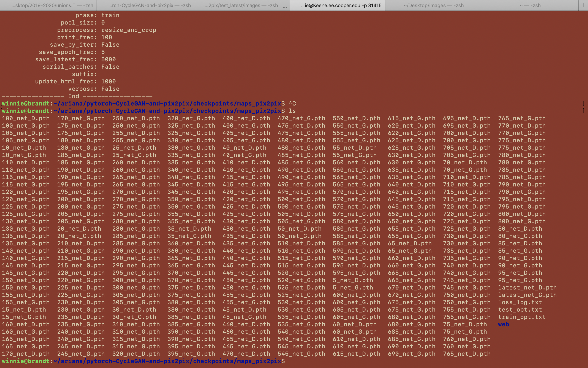This screenshot has height=368, width=588.
Task: Click the 40_net_G.pth file name
Action: coord(244,155)
